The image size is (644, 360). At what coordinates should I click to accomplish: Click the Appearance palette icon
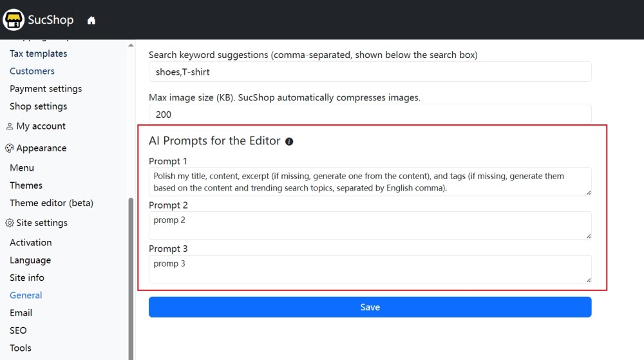(10, 148)
